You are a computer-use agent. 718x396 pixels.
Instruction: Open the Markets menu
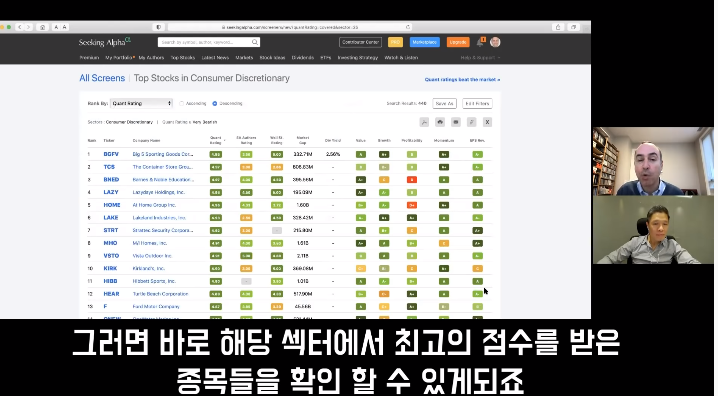tap(244, 58)
